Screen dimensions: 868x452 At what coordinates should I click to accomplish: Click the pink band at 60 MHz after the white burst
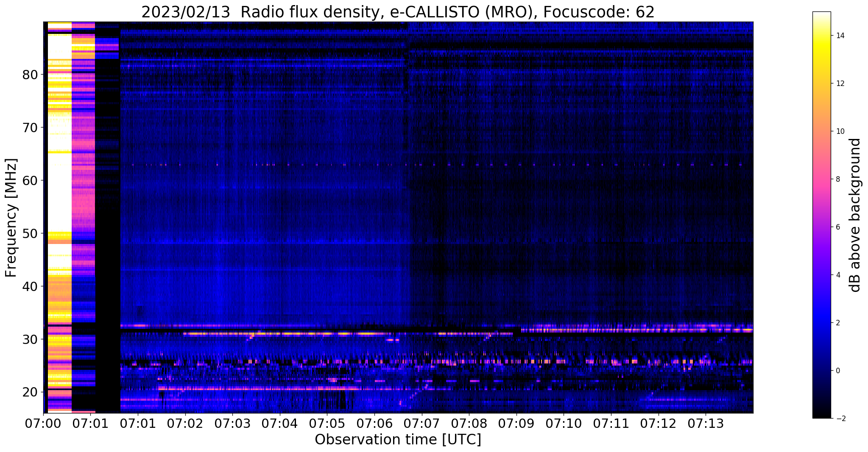point(83,180)
